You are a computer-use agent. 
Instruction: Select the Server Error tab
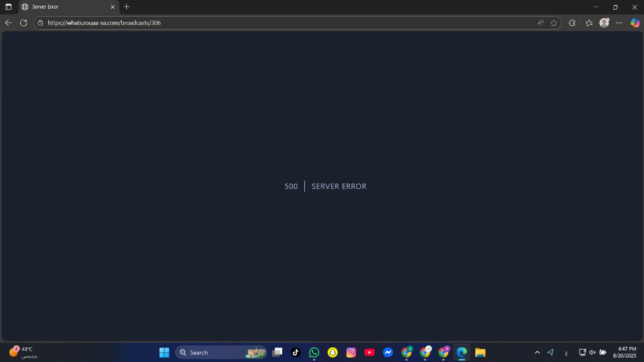click(65, 7)
